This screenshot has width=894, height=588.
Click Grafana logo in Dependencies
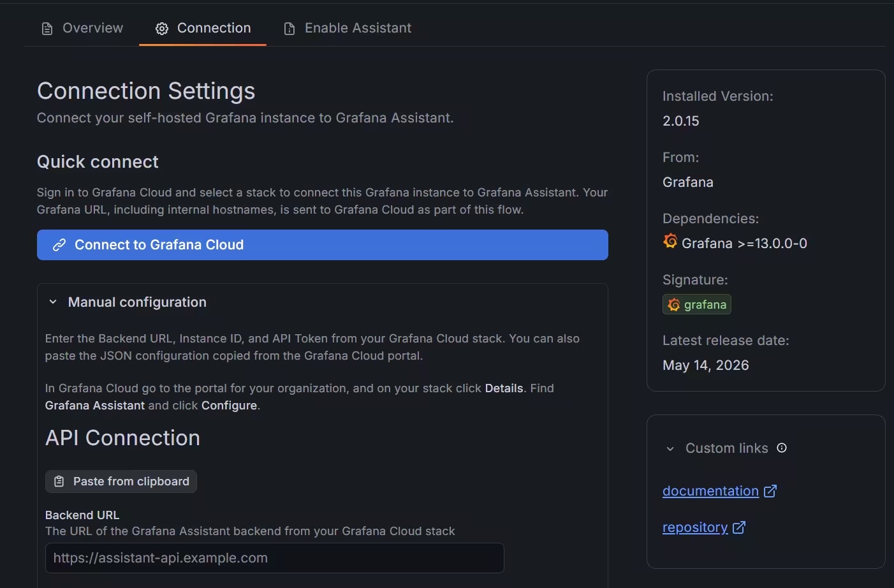(670, 241)
